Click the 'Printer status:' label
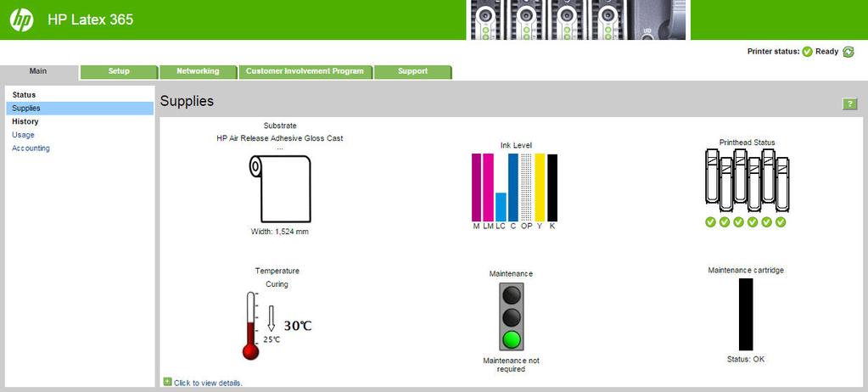 pyautogui.click(x=773, y=52)
